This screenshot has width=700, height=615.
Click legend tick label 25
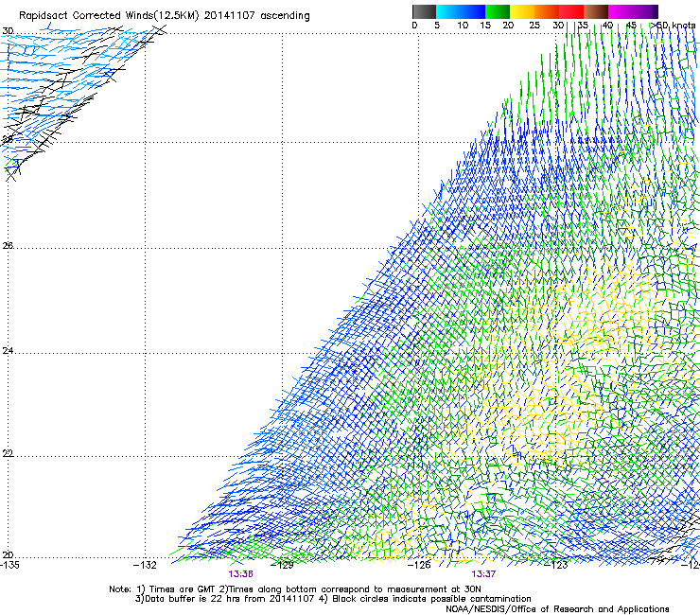[534, 26]
